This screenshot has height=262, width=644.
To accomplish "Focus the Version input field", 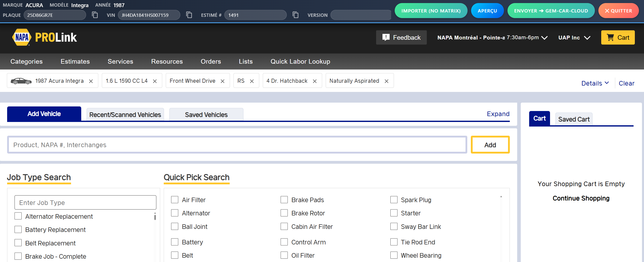I will [361, 15].
